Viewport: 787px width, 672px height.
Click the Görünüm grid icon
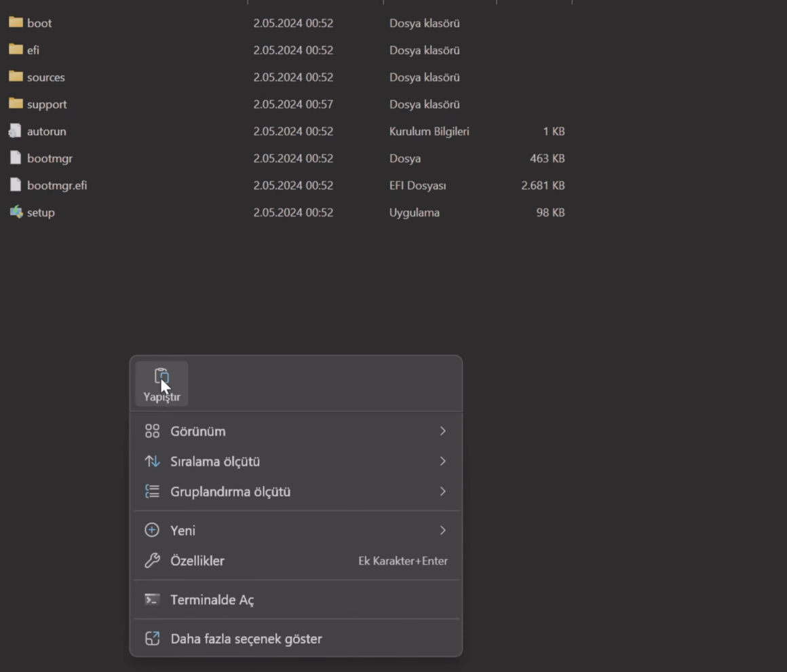tap(152, 432)
